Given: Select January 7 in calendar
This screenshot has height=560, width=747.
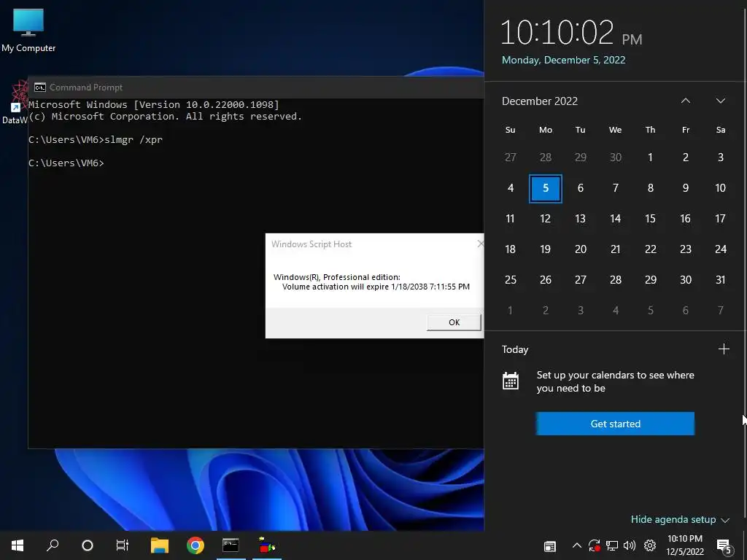Looking at the screenshot, I should (720, 311).
